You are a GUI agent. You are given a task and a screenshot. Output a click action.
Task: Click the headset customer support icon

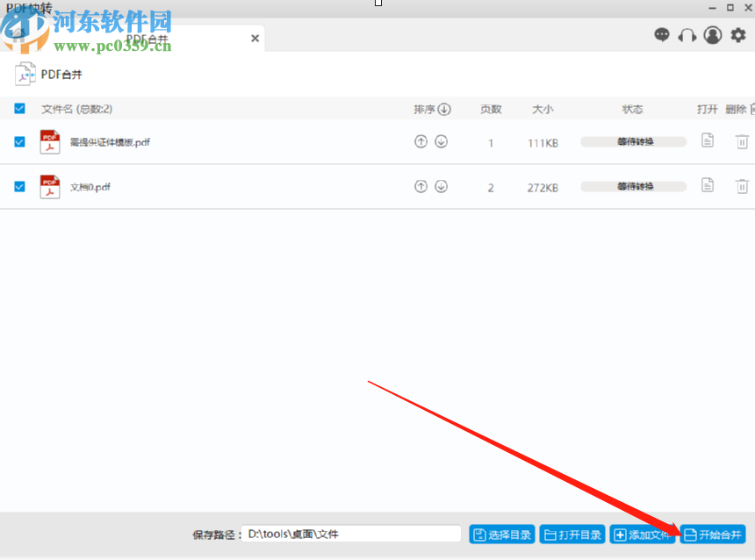[x=687, y=35]
